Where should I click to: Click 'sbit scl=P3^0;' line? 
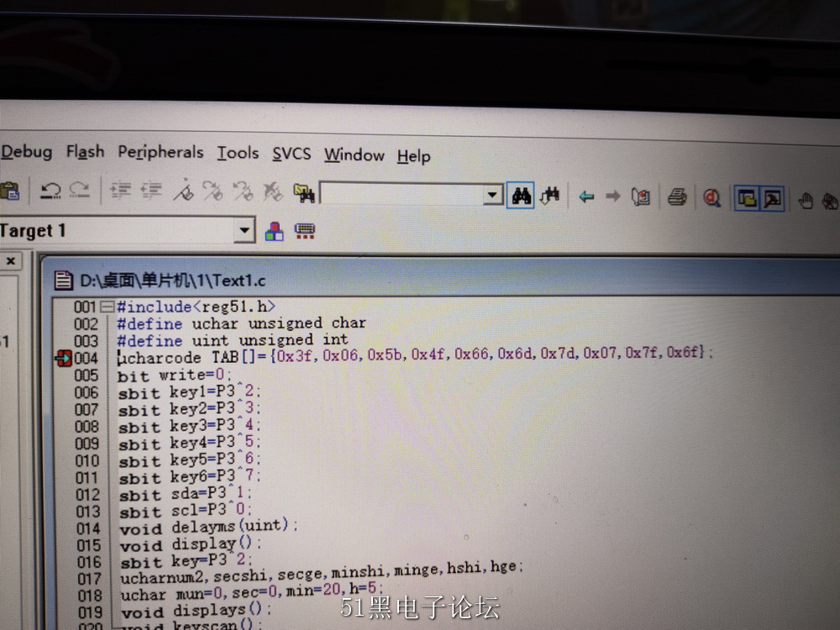tap(186, 511)
